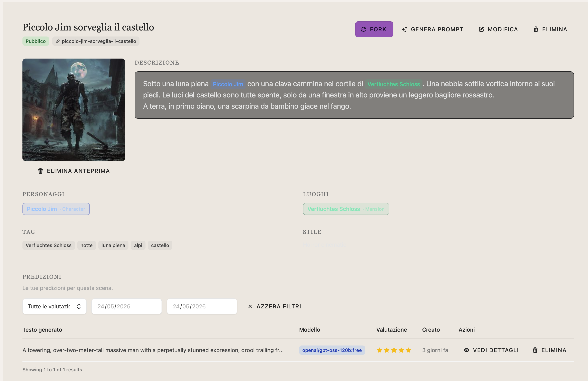Click the Pubblico visibility badge
The image size is (588, 381).
click(x=36, y=41)
